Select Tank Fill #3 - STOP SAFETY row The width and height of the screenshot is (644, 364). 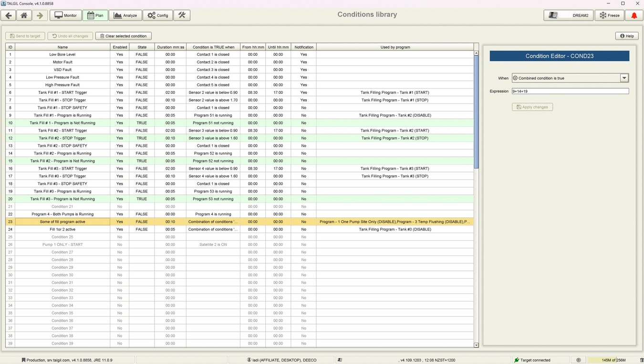coord(239,184)
